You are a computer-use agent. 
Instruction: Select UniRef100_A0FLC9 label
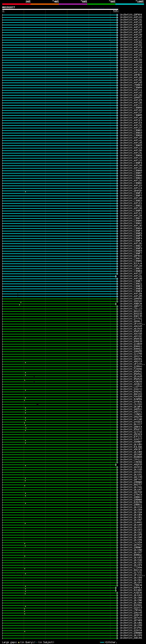131,48
